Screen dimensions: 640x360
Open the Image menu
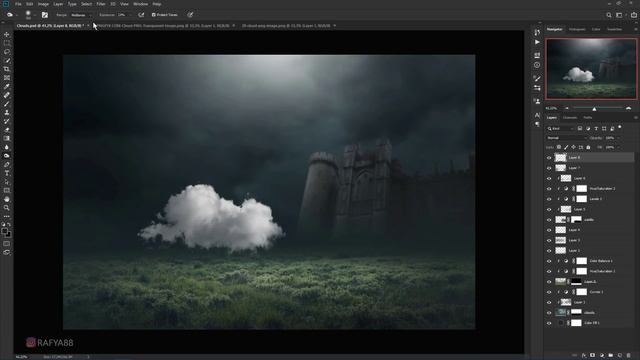(x=43, y=4)
